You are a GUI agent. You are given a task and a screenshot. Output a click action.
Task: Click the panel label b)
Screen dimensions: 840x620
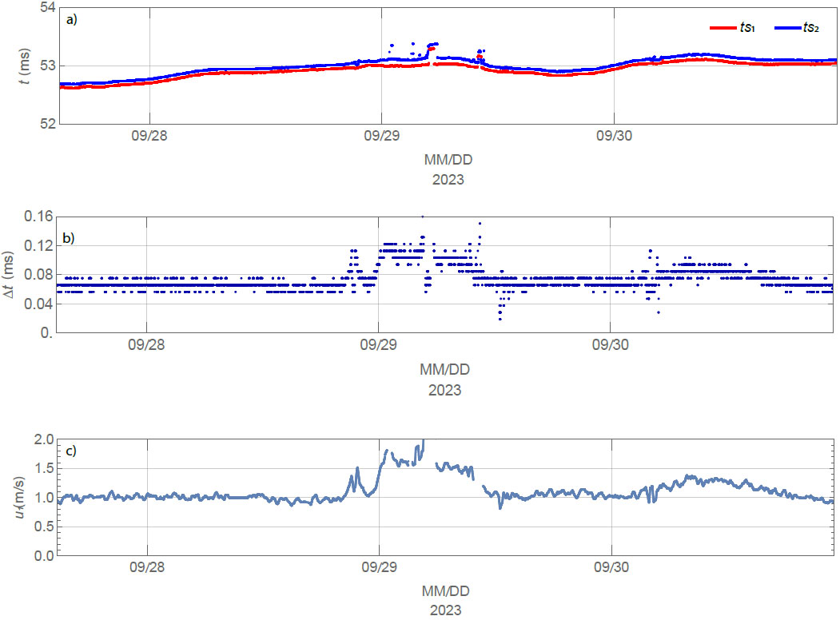tap(69, 237)
